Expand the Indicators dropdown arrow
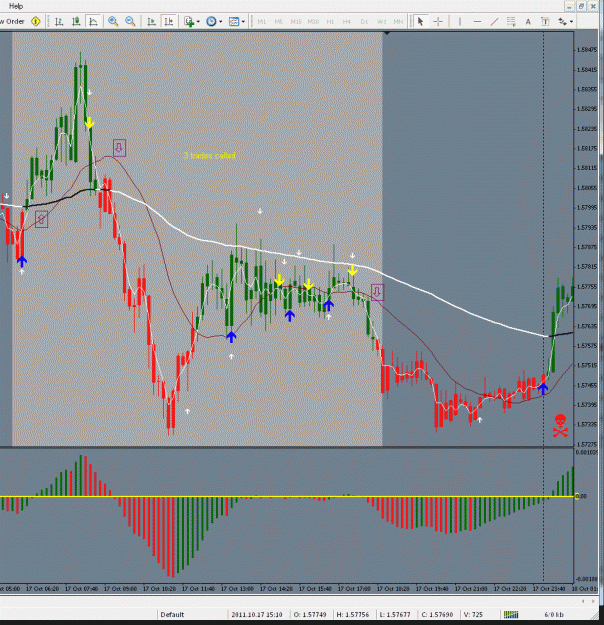The image size is (604, 625). [198, 22]
